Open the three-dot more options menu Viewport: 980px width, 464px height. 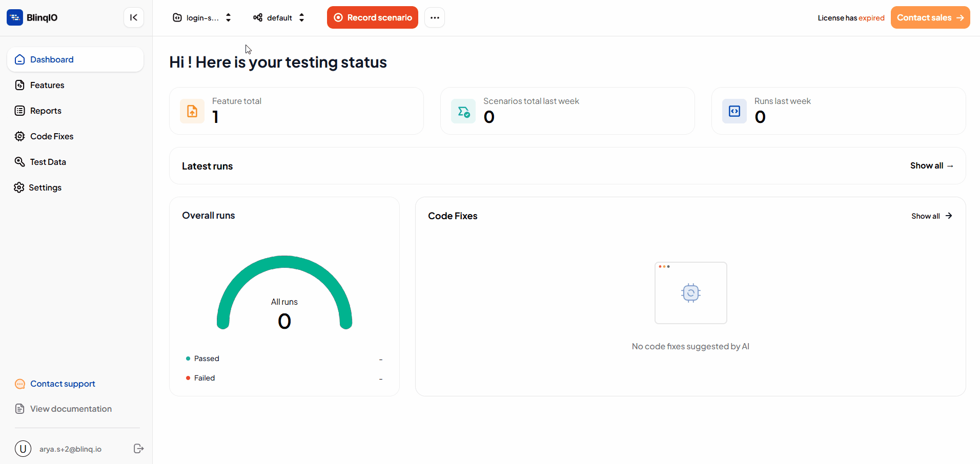[x=435, y=17]
